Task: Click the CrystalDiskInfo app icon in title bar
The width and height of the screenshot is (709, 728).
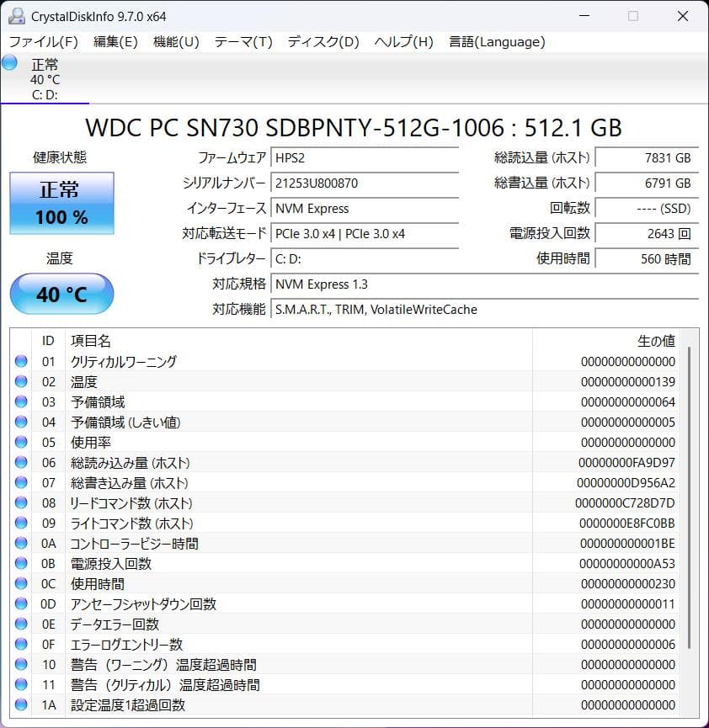Action: [x=17, y=16]
